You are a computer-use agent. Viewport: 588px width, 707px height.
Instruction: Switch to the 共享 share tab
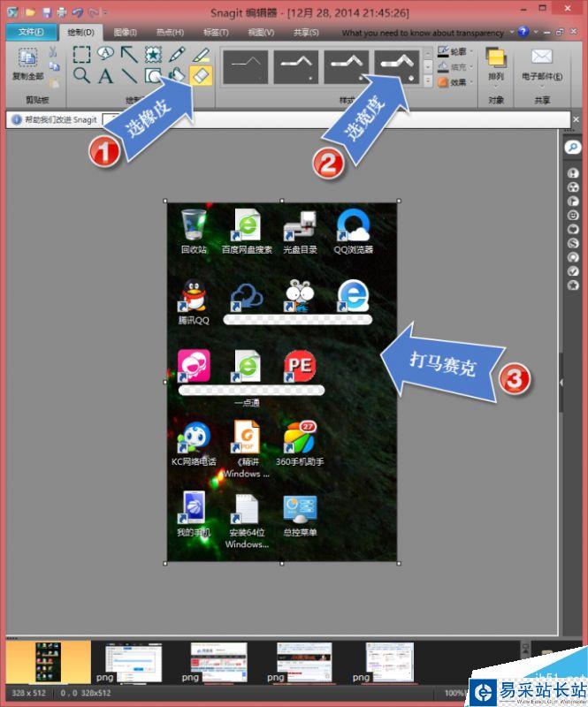306,33
